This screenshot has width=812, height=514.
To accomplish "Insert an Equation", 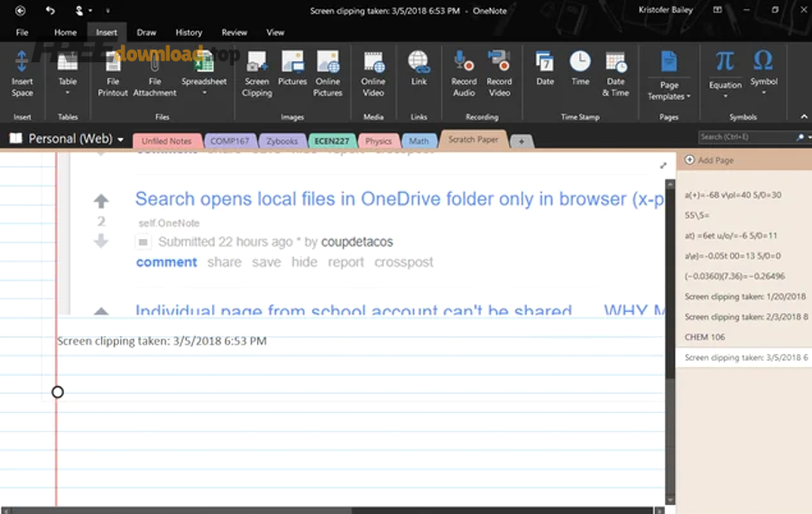I will click(x=725, y=74).
